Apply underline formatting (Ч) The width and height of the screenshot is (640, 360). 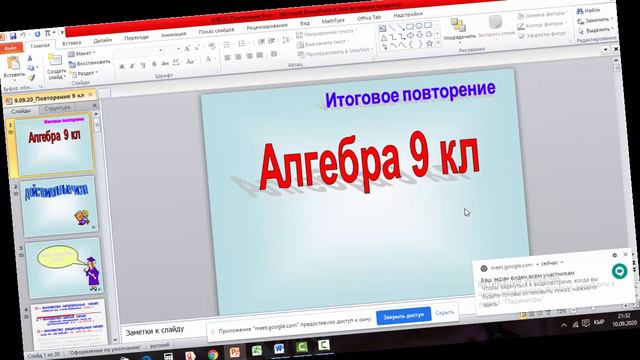[x=142, y=65]
